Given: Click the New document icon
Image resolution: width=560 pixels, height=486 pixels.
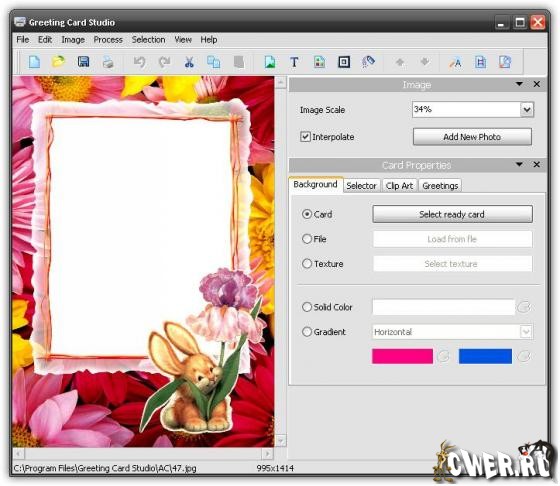Looking at the screenshot, I should pyautogui.click(x=34, y=62).
